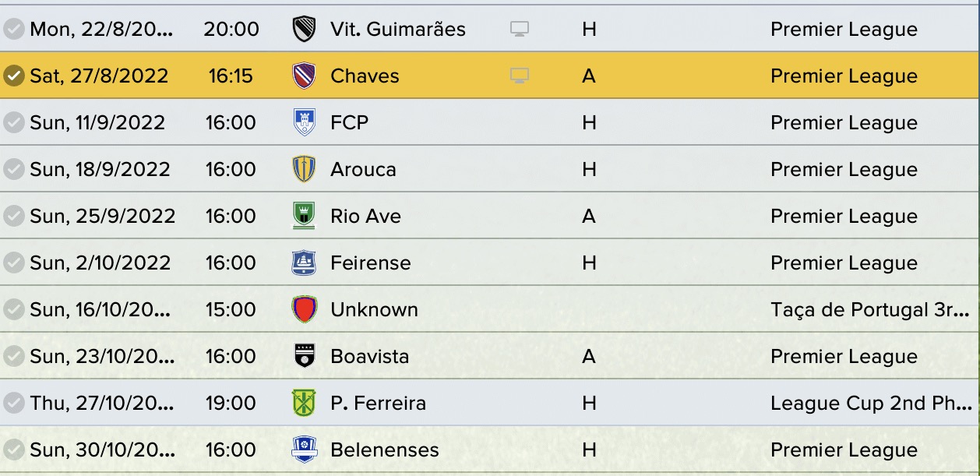
Task: Open the Boavista team link
Action: 369,356
